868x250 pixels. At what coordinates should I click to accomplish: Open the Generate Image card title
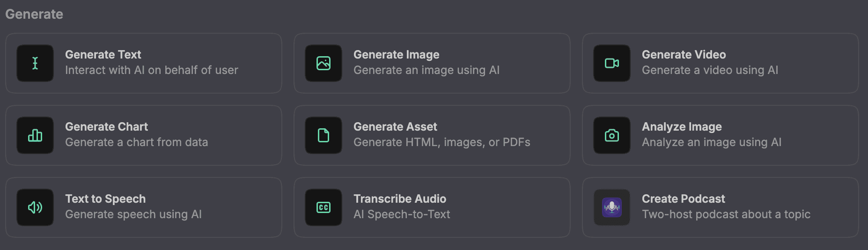pos(396,55)
